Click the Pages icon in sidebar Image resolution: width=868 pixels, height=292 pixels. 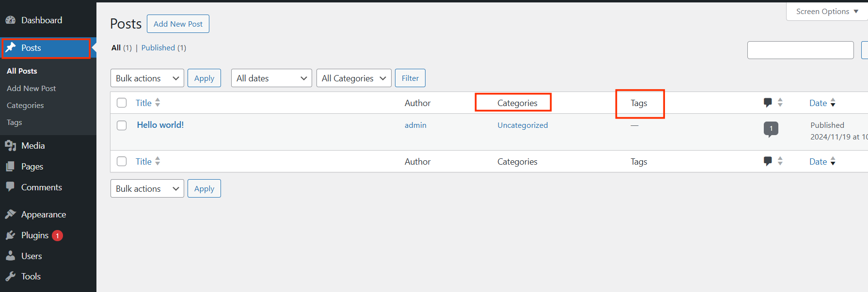click(10, 167)
